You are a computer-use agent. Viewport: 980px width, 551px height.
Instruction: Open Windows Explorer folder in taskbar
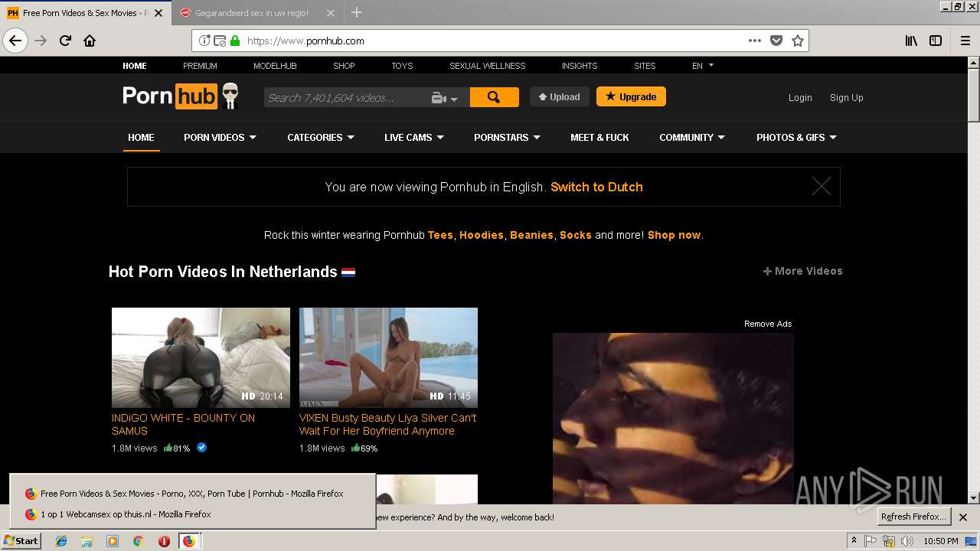(87, 541)
